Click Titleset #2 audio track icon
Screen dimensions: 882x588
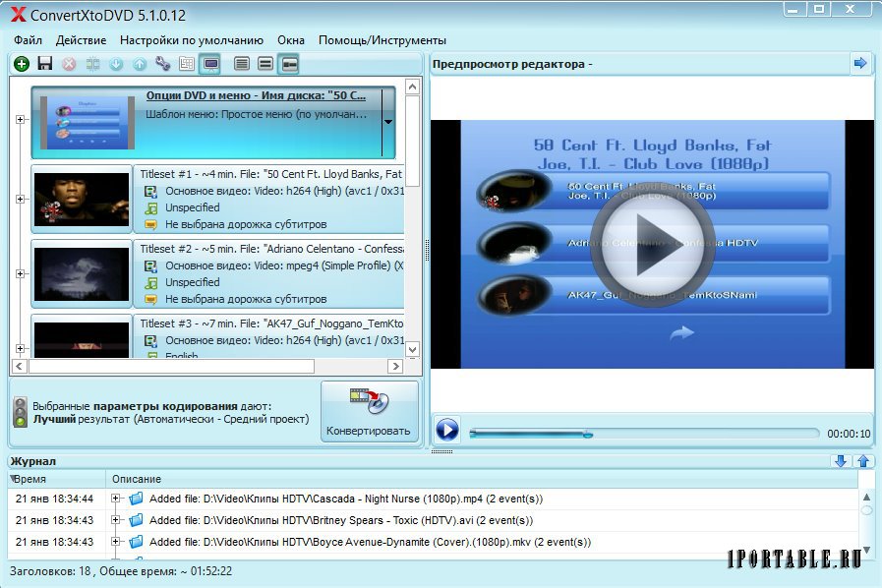click(x=150, y=283)
